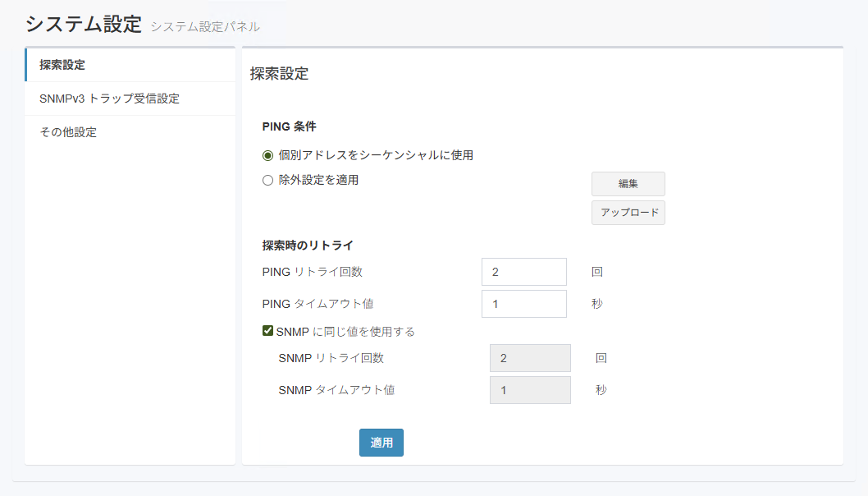The width and height of the screenshot is (868, 496).
Task: Focus the PING リトライ回数 input field
Action: click(x=523, y=272)
